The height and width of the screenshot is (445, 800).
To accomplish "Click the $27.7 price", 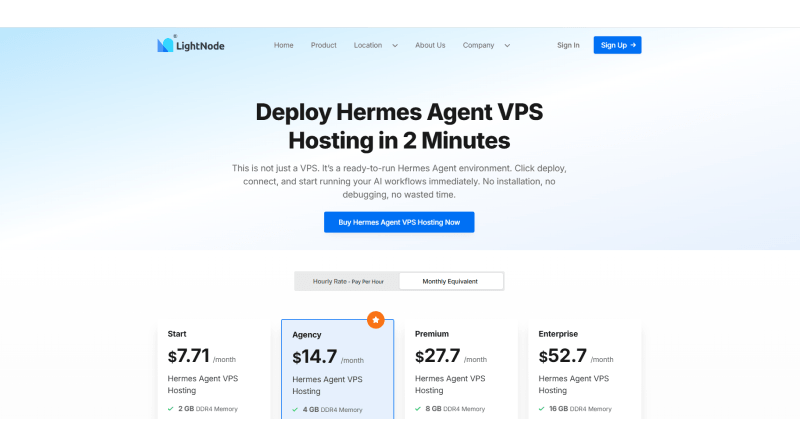I will 438,356.
